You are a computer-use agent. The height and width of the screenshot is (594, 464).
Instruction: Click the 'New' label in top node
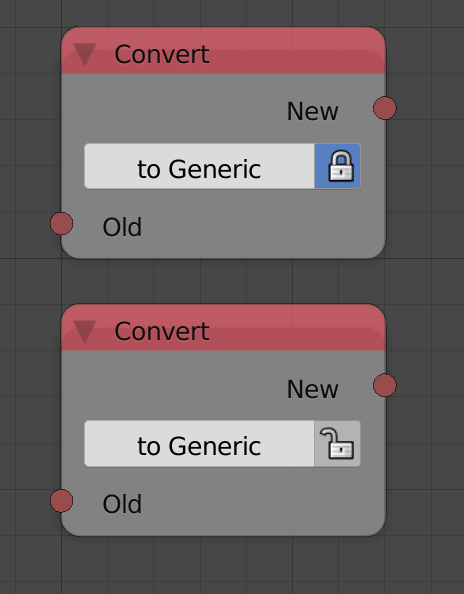tap(312, 111)
